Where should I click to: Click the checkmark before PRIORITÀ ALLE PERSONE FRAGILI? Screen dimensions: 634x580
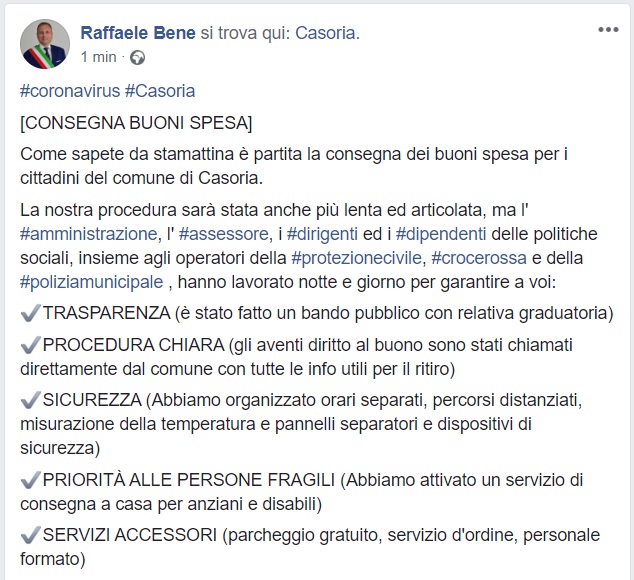(30, 477)
